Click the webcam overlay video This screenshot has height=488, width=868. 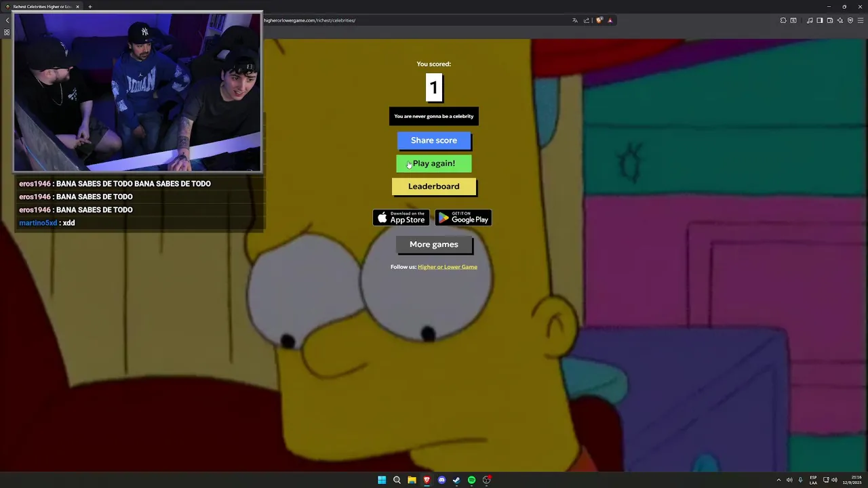(x=138, y=92)
